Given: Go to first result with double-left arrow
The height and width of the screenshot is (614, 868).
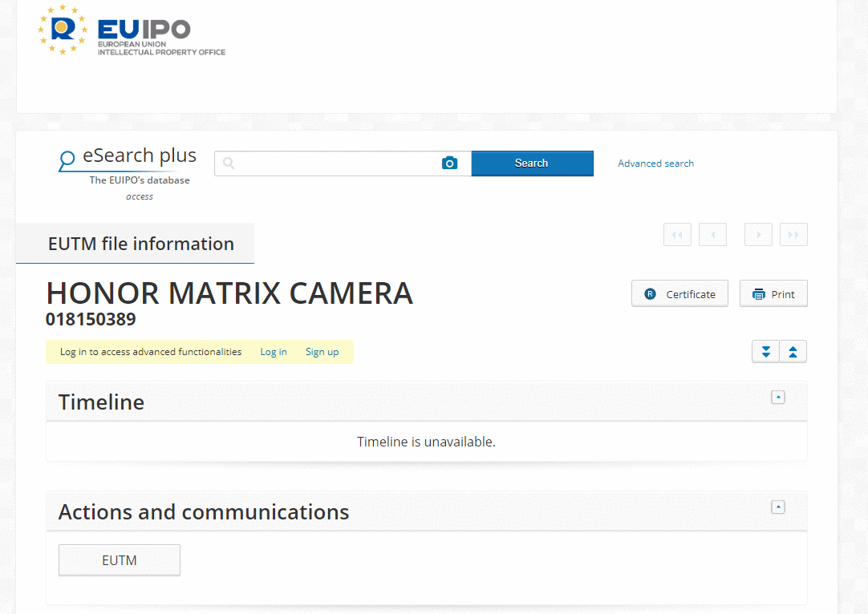Looking at the screenshot, I should click(677, 235).
